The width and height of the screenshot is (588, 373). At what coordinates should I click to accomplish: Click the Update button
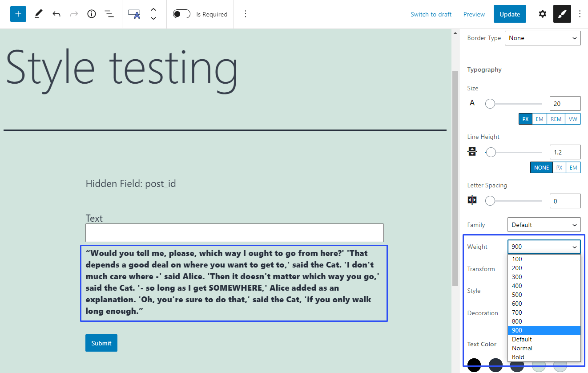point(510,14)
